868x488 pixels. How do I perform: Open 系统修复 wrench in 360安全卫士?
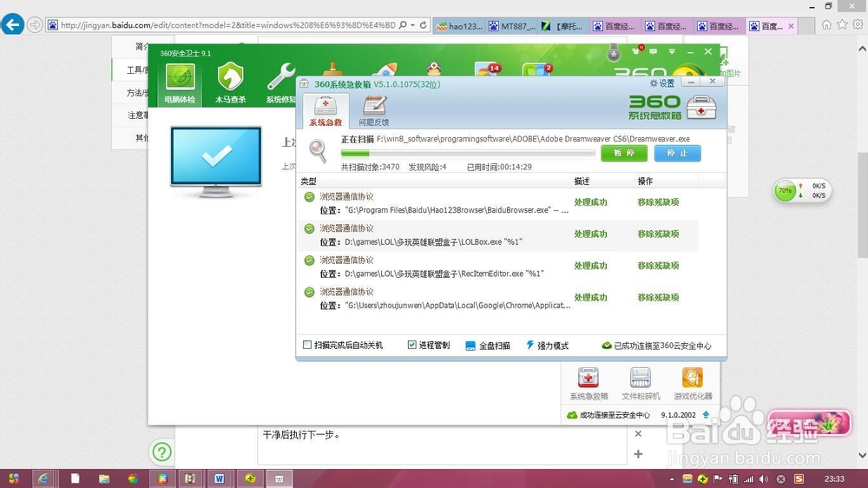click(280, 83)
